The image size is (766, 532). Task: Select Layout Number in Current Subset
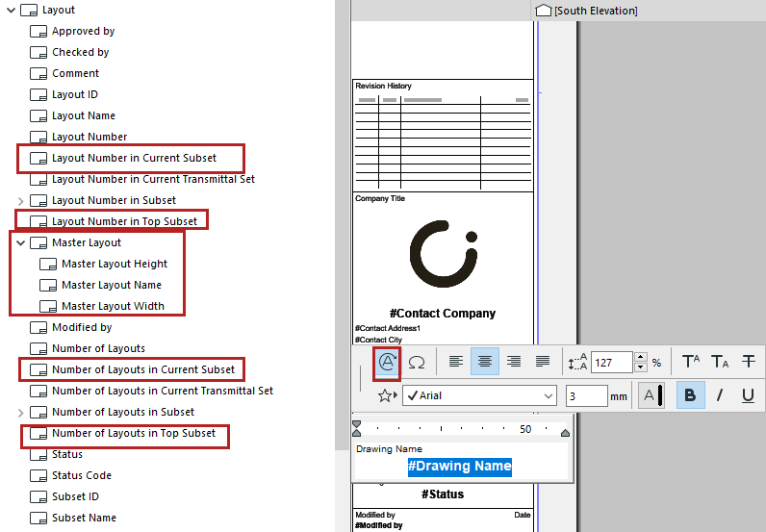(x=134, y=159)
